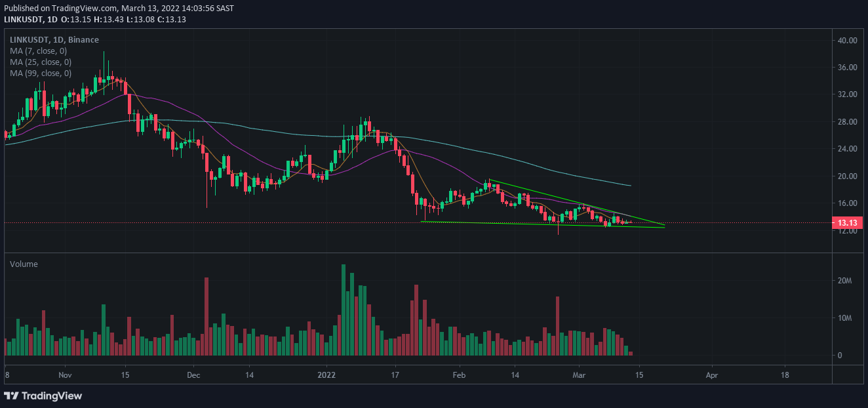Click the 24.00 price axis label
The image size is (868, 408).
(848, 149)
